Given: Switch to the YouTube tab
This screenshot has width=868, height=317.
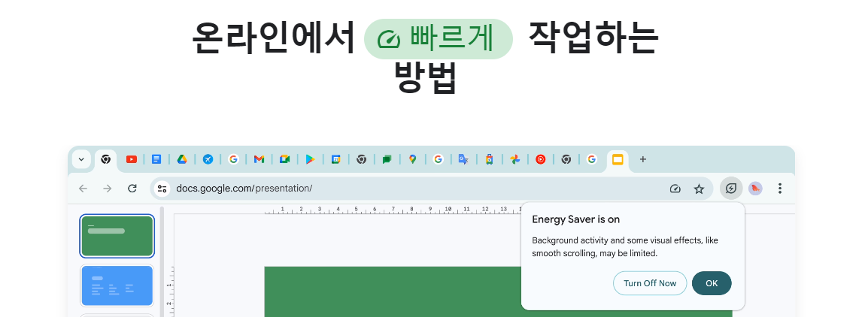Looking at the screenshot, I should click(x=131, y=159).
